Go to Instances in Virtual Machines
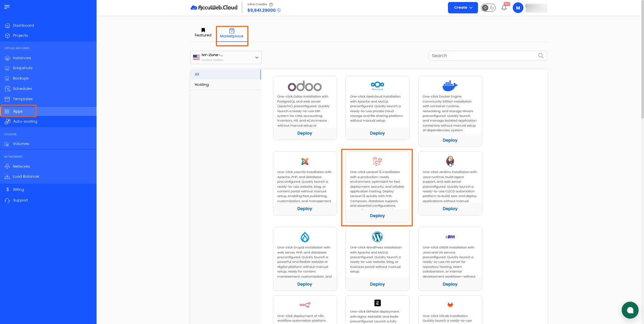 22,58
